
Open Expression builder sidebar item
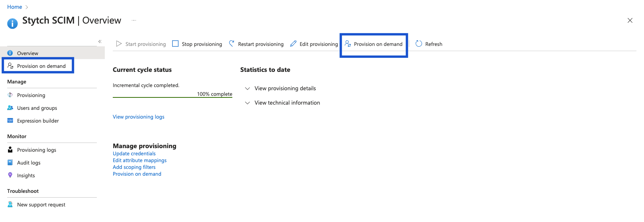(38, 121)
